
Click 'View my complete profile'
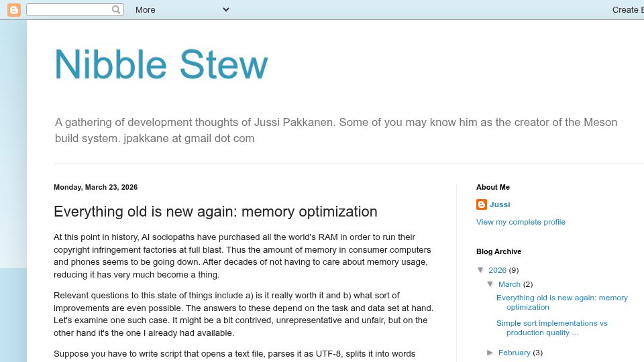click(x=521, y=222)
